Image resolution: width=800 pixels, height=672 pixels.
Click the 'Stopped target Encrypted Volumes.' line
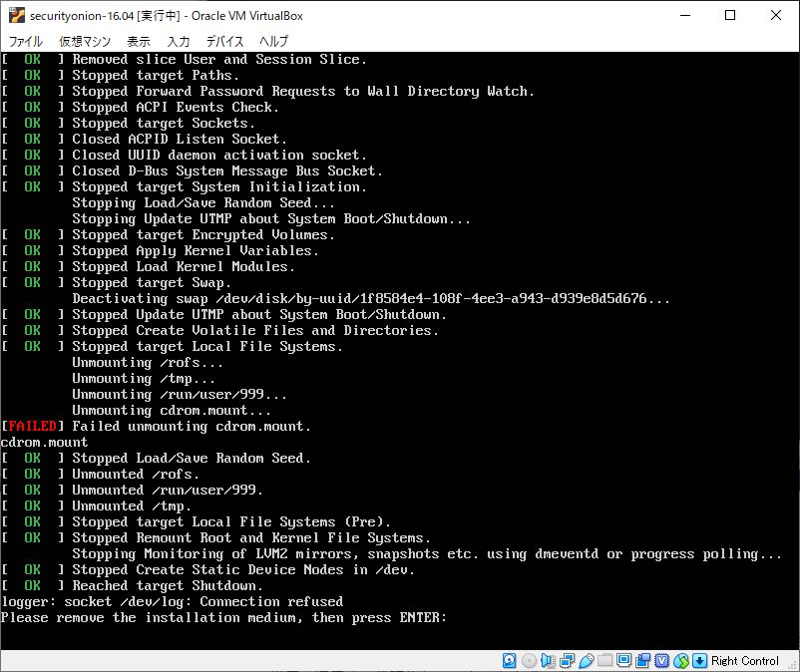pos(203,235)
